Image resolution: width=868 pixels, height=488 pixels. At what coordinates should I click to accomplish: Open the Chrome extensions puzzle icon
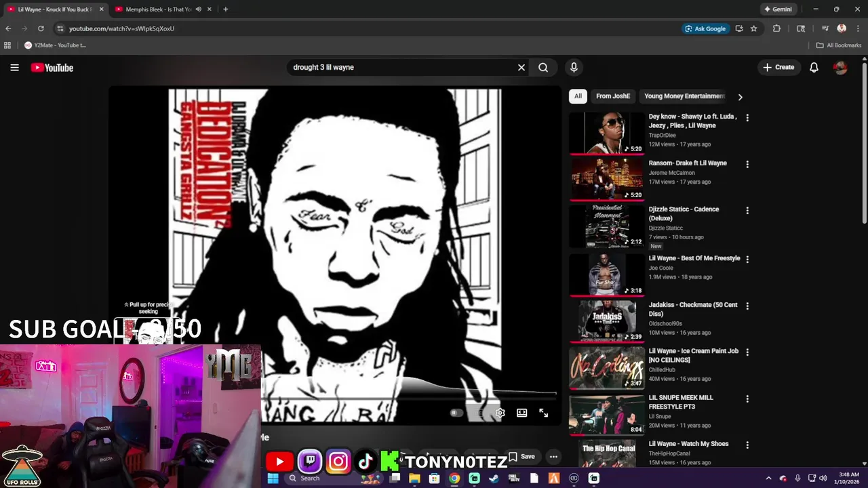point(776,28)
